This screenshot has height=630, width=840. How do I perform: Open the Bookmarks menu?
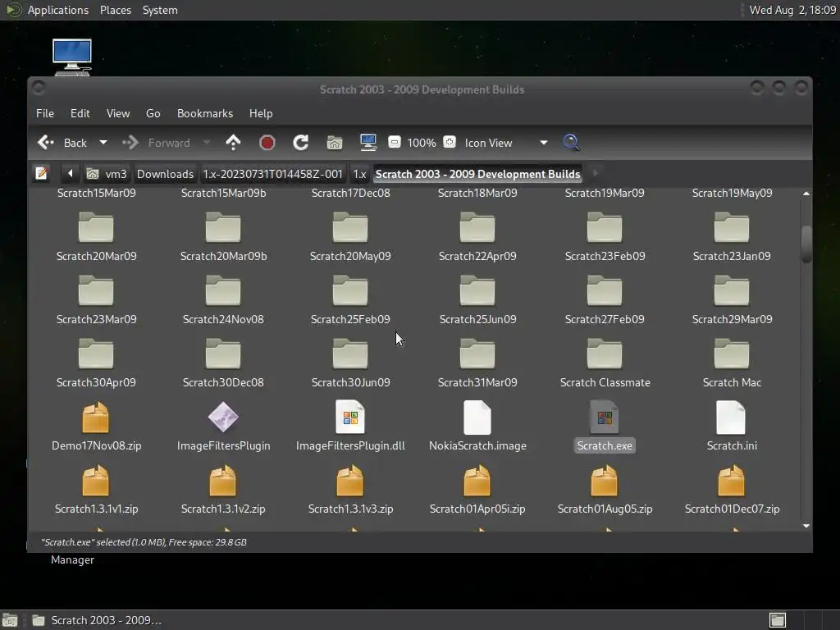click(205, 113)
